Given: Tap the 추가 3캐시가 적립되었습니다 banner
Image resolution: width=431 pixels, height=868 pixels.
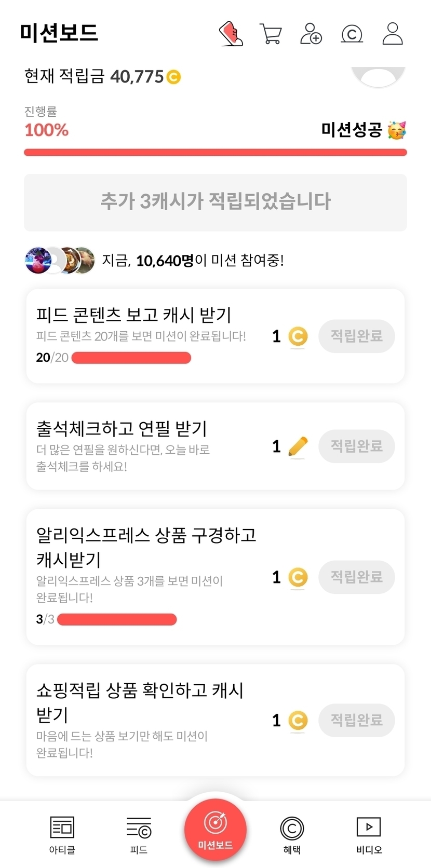Looking at the screenshot, I should point(216,202).
